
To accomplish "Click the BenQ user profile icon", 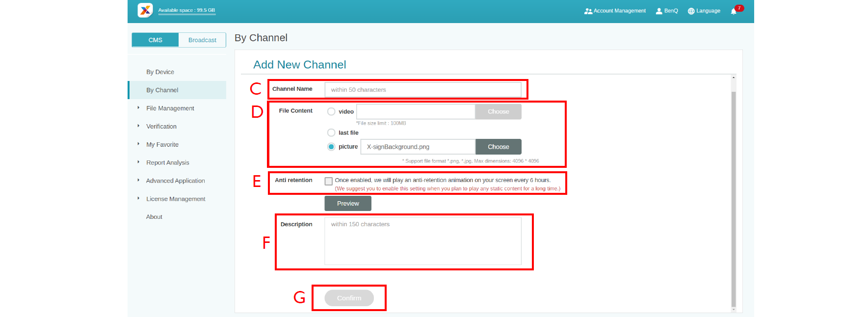I will click(x=659, y=11).
